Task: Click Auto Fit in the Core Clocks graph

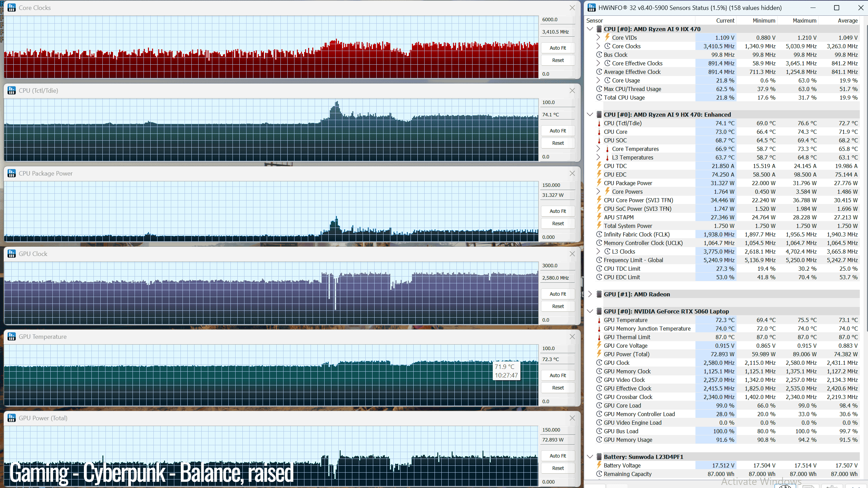Action: click(558, 48)
